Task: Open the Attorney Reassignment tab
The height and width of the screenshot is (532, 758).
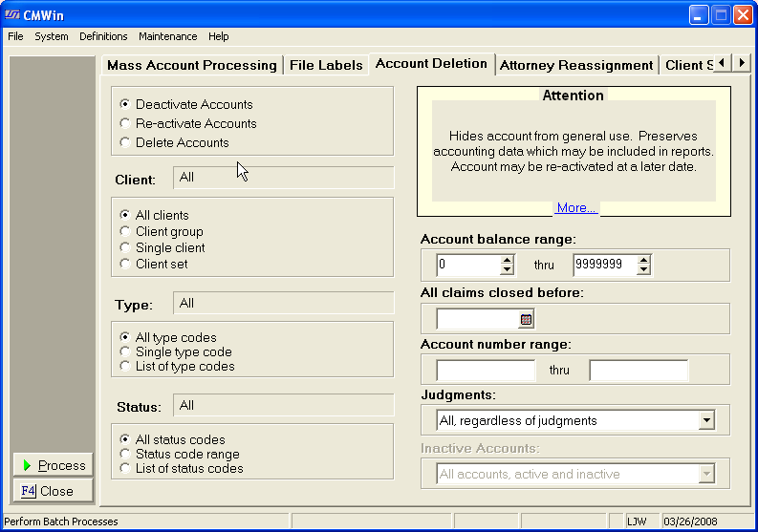Action: 576,65
